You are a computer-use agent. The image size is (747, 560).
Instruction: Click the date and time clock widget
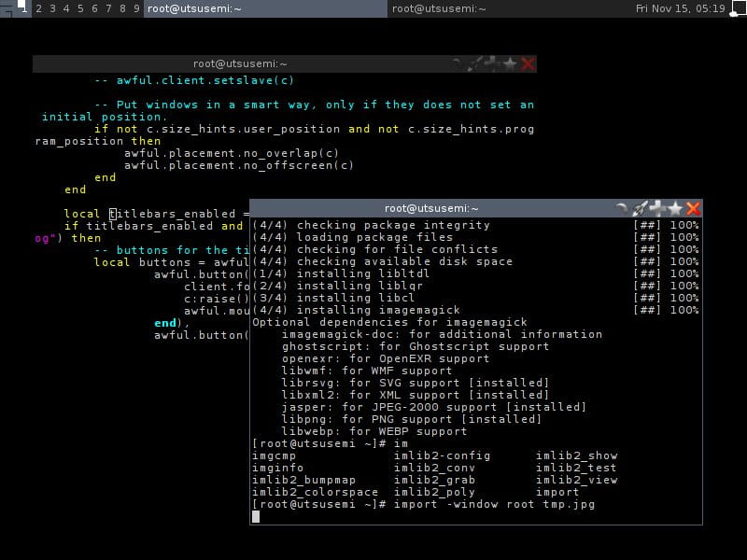(x=680, y=8)
